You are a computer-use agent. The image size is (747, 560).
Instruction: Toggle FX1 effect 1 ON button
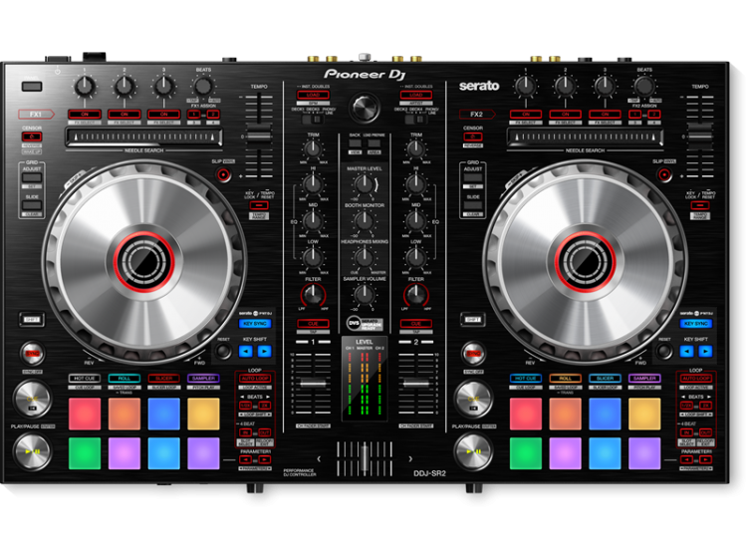click(x=85, y=115)
